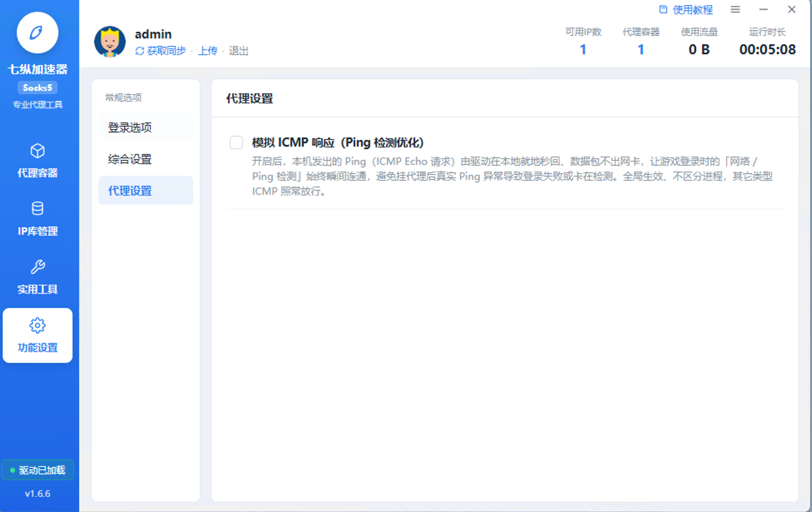
Task: Click the admin avatar picture
Action: tap(110, 42)
